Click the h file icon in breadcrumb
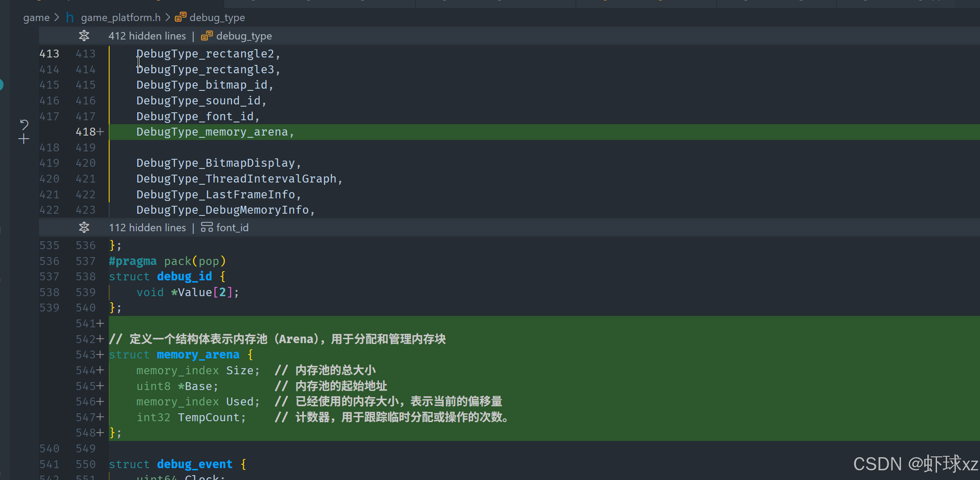The image size is (980, 480). click(x=70, y=18)
